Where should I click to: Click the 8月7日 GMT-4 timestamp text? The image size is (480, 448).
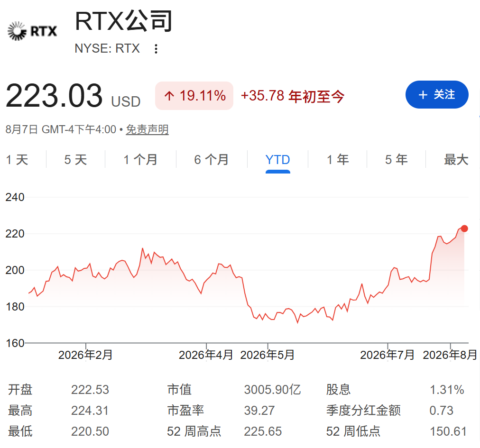tap(61, 129)
